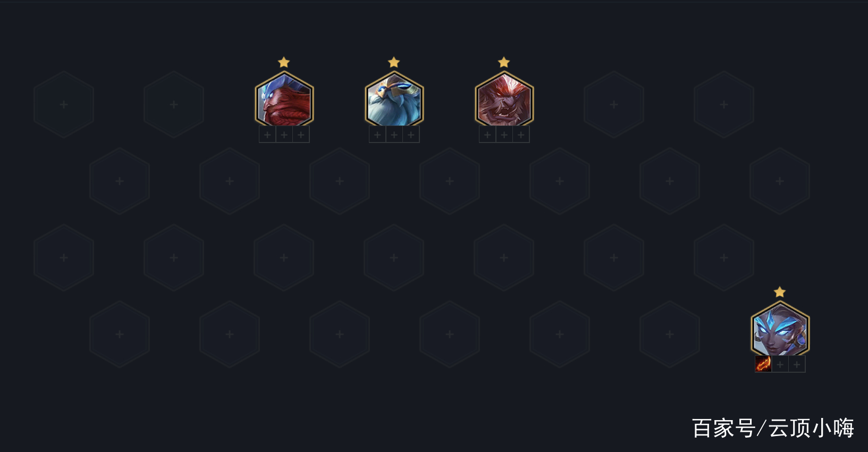Click empty hex immediately left of red-bearded champion

174,105
